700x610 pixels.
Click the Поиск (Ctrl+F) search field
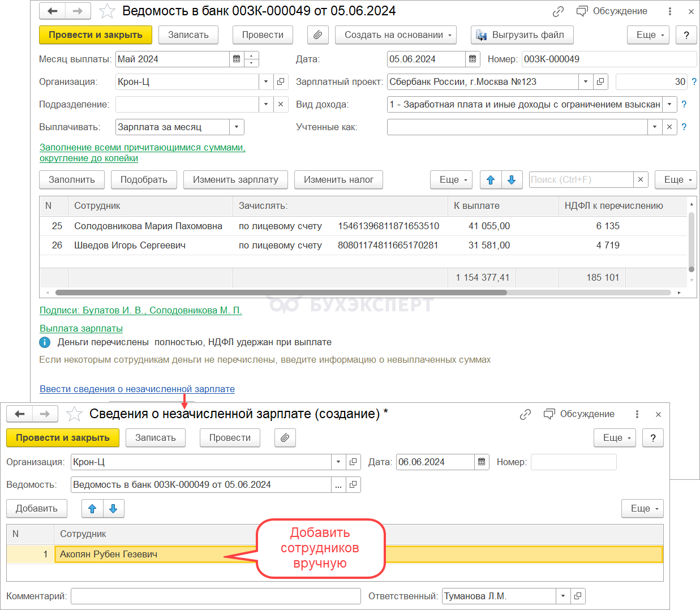pyautogui.click(x=581, y=179)
